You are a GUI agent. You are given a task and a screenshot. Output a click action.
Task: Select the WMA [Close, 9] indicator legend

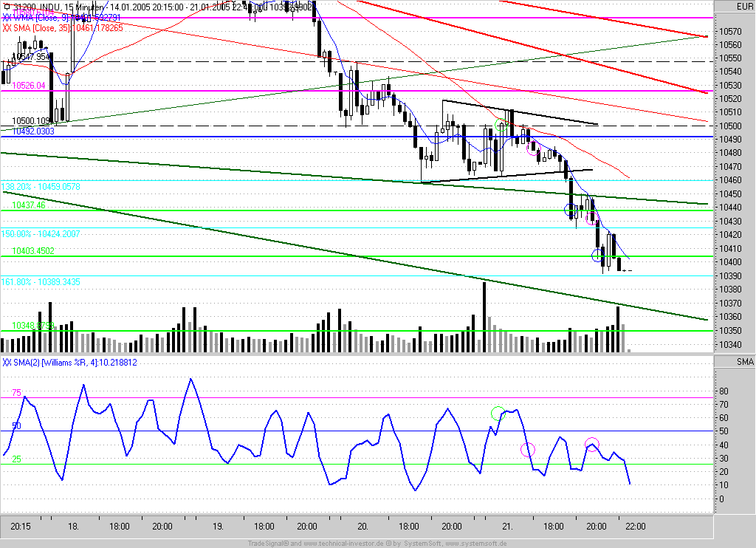pos(61,18)
